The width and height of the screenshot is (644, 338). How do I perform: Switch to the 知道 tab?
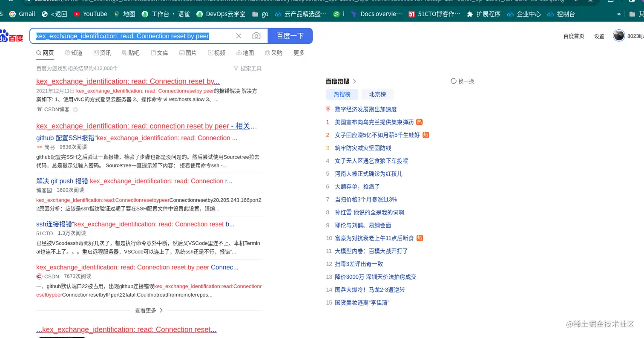coord(74,53)
